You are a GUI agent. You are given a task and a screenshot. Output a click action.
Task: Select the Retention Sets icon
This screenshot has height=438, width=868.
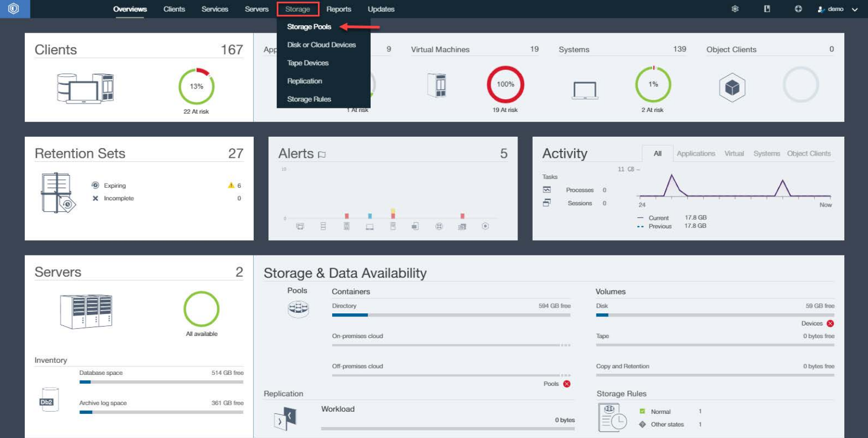tap(58, 193)
